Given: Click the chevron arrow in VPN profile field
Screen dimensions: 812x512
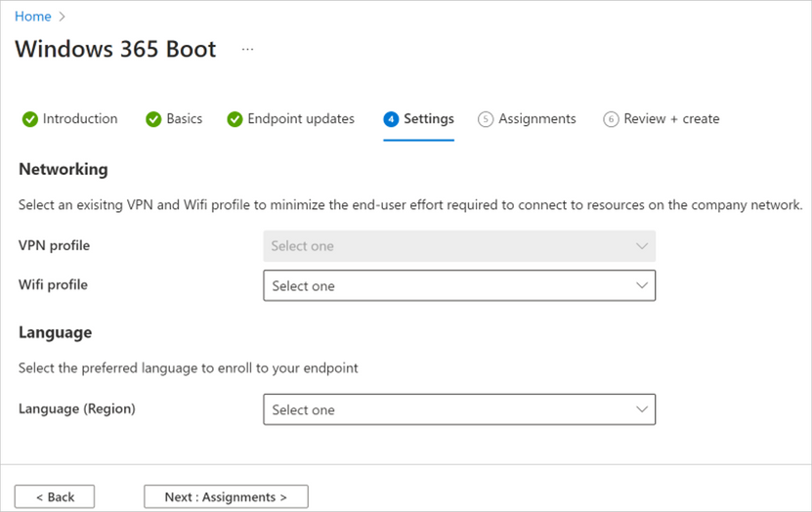Looking at the screenshot, I should (x=642, y=246).
